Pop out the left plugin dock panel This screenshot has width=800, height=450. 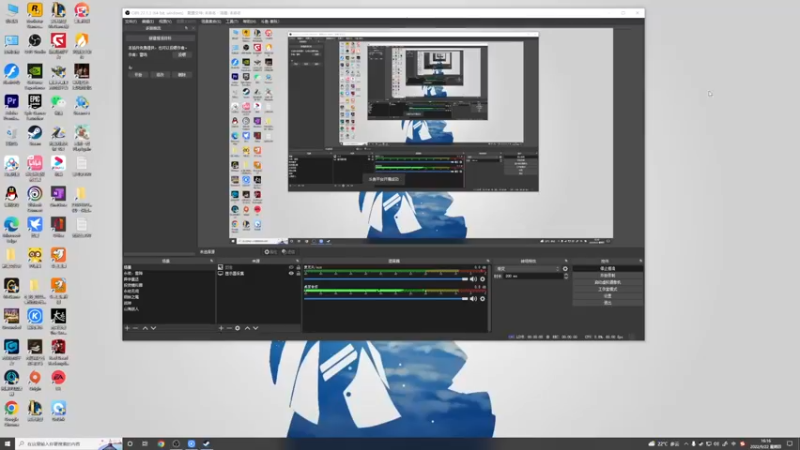click(x=187, y=28)
